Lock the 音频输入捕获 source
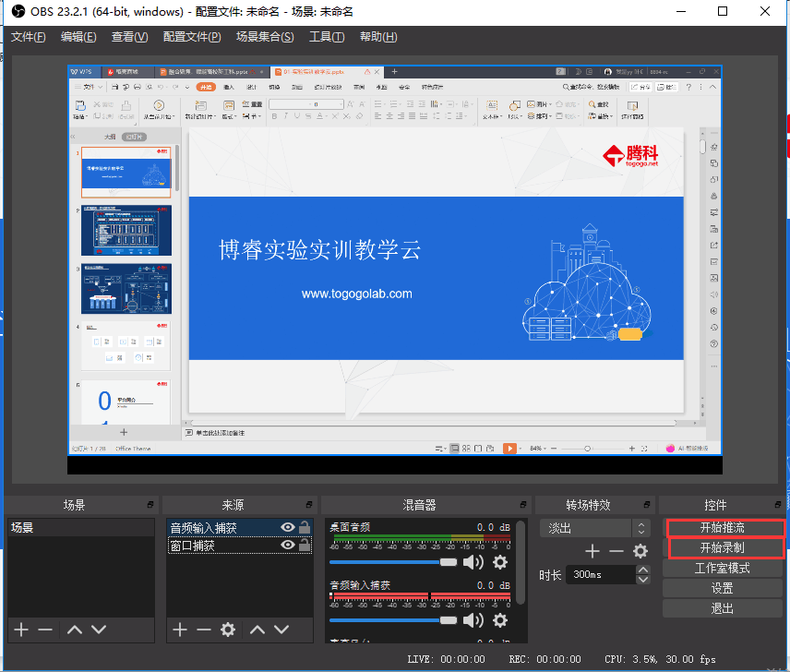The width and height of the screenshot is (790, 672). tap(305, 527)
